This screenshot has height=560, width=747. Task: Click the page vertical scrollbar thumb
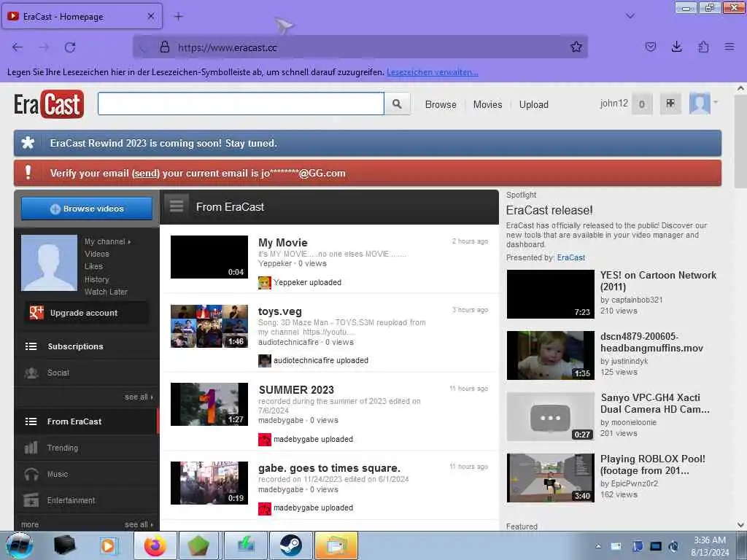point(740,141)
